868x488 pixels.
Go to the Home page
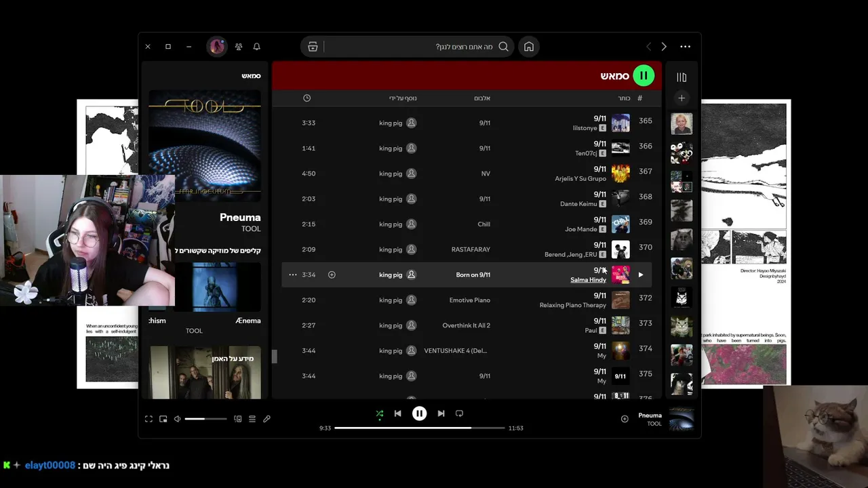pyautogui.click(x=529, y=47)
